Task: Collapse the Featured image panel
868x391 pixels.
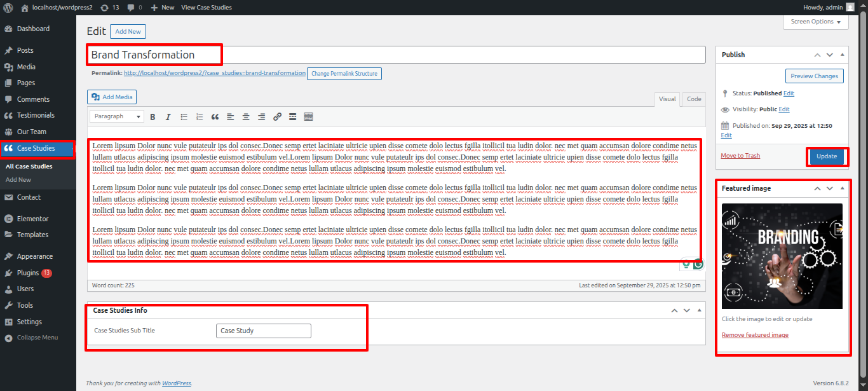Action: pos(843,188)
